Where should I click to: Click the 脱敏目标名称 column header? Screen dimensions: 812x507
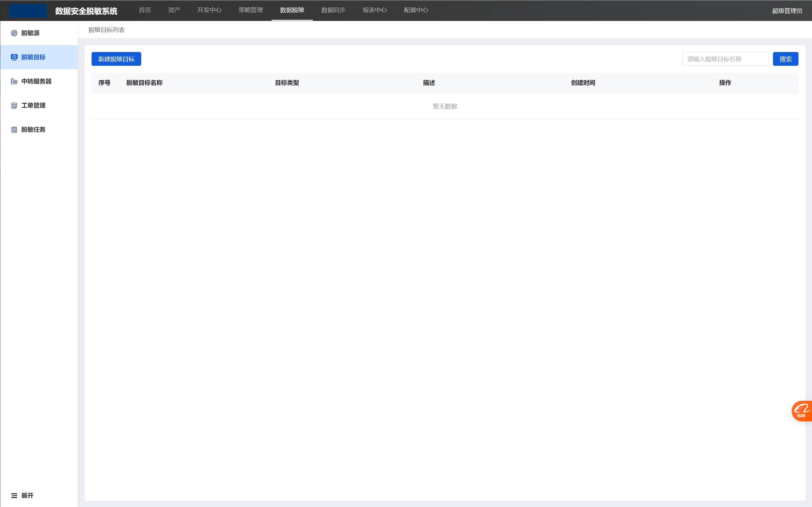point(144,83)
